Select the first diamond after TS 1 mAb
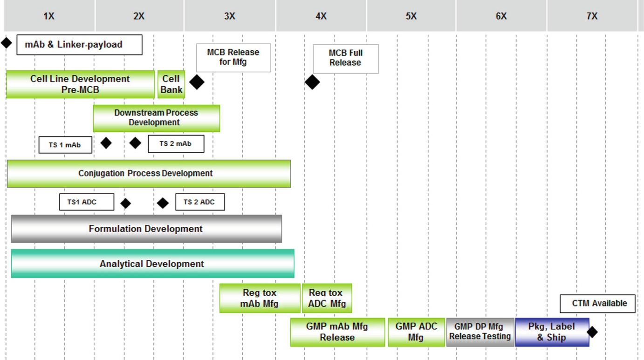This screenshot has width=644, height=360. (x=106, y=143)
